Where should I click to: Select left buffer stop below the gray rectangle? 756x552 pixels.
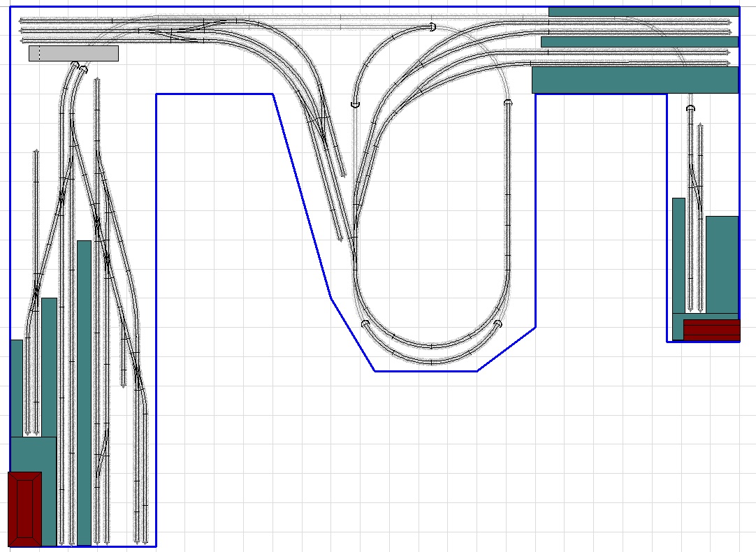[x=74, y=66]
